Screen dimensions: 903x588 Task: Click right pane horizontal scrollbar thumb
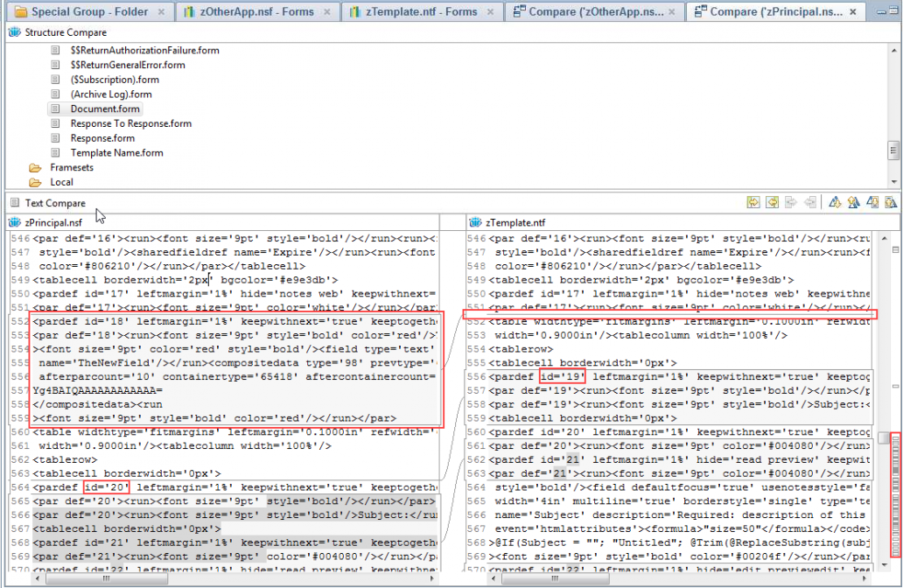555,578
